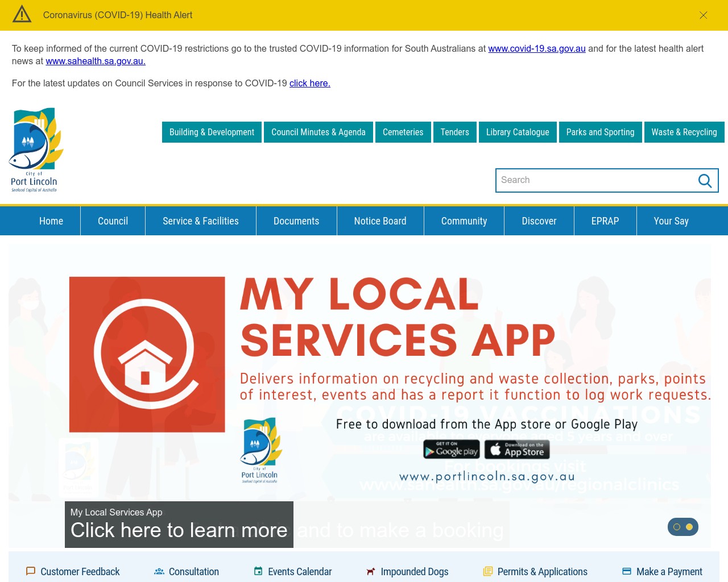Open the Apple App Store badge
The width and height of the screenshot is (728, 582).
[517, 450]
